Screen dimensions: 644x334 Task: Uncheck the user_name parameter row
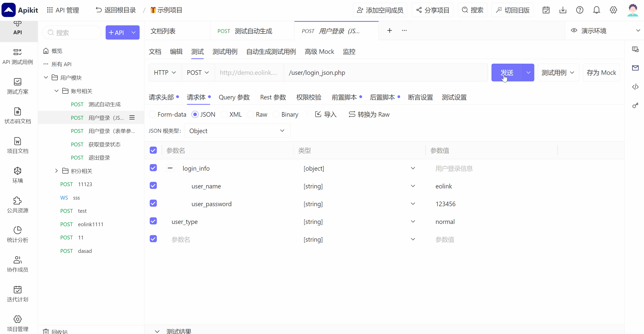point(153,185)
